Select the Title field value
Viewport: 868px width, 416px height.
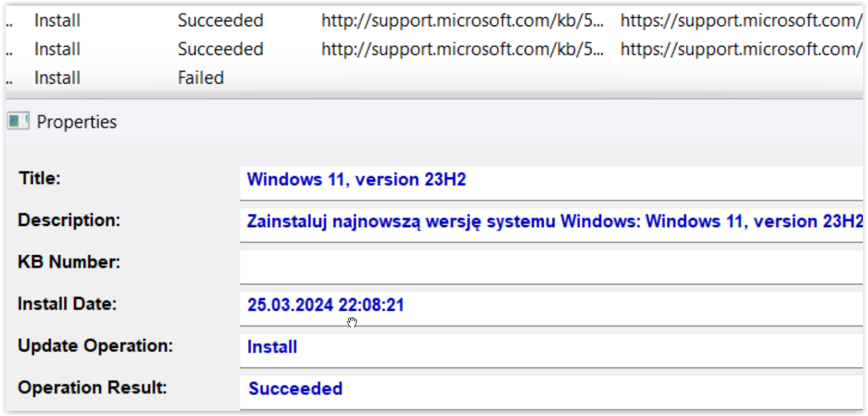coord(552,179)
